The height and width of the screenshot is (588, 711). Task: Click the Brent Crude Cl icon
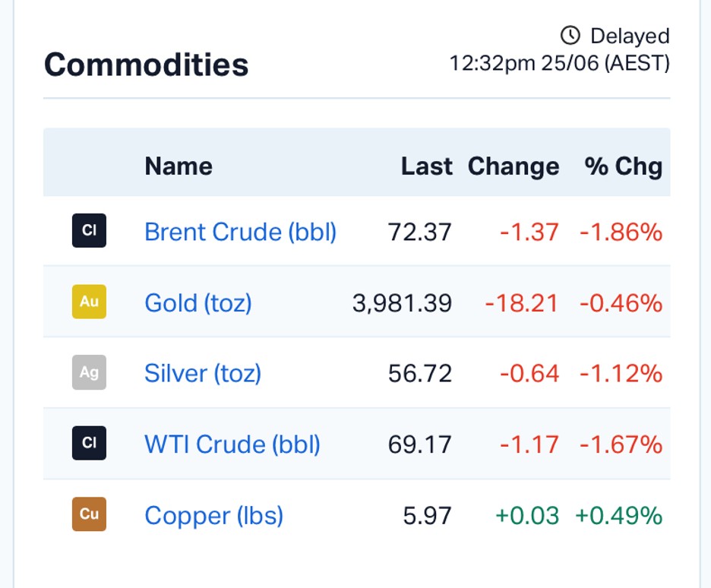point(89,230)
